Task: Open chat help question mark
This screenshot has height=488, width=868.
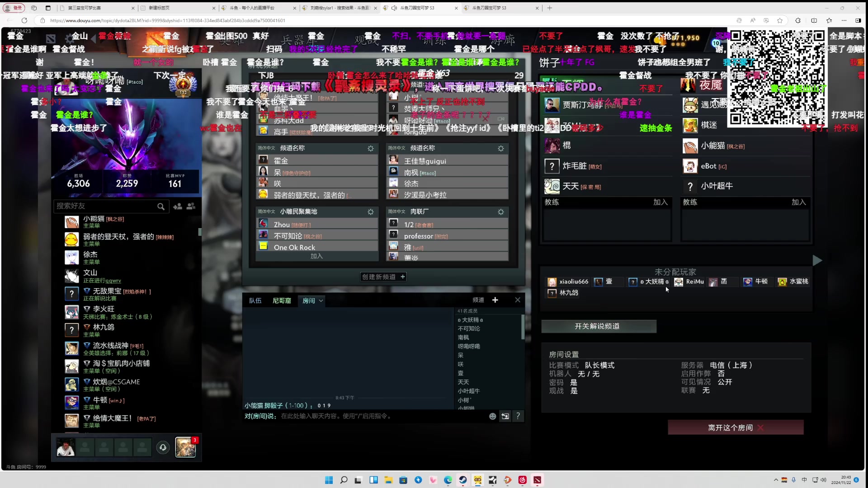Action: 518,416
